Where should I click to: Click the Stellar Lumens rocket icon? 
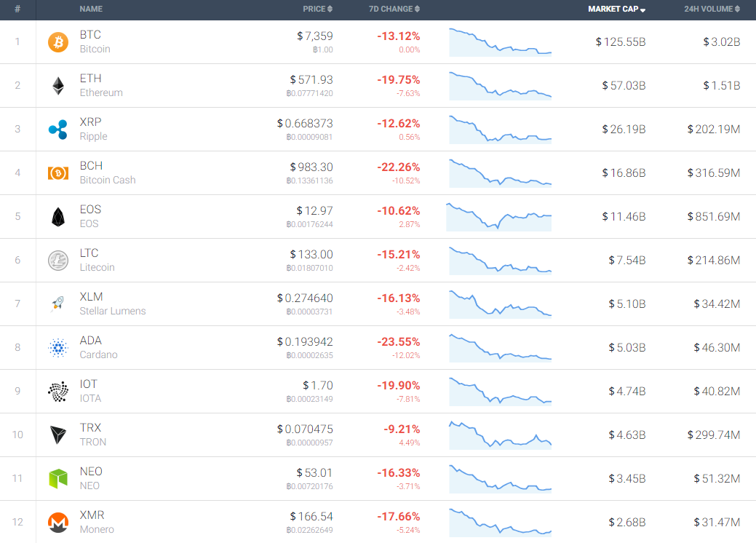pos(58,304)
